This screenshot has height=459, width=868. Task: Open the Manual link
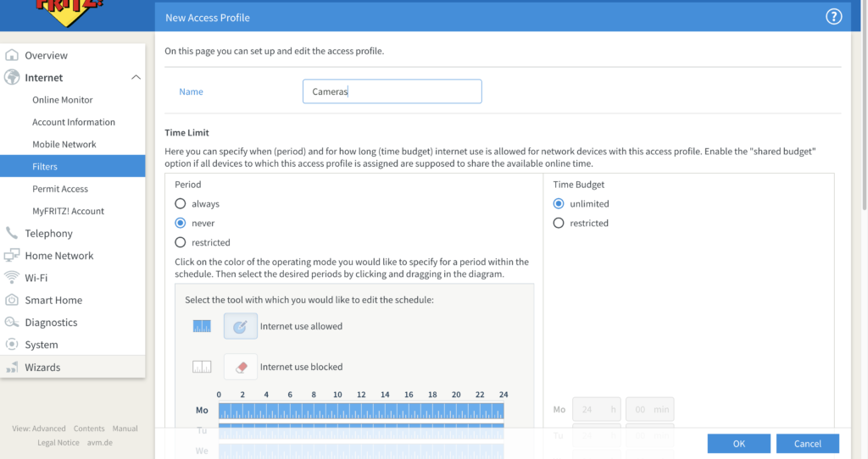(125, 429)
